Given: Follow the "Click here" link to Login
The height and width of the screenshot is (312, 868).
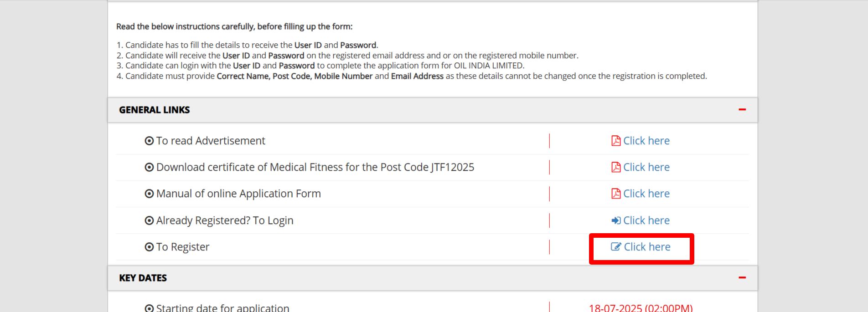Looking at the screenshot, I should click(646, 220).
